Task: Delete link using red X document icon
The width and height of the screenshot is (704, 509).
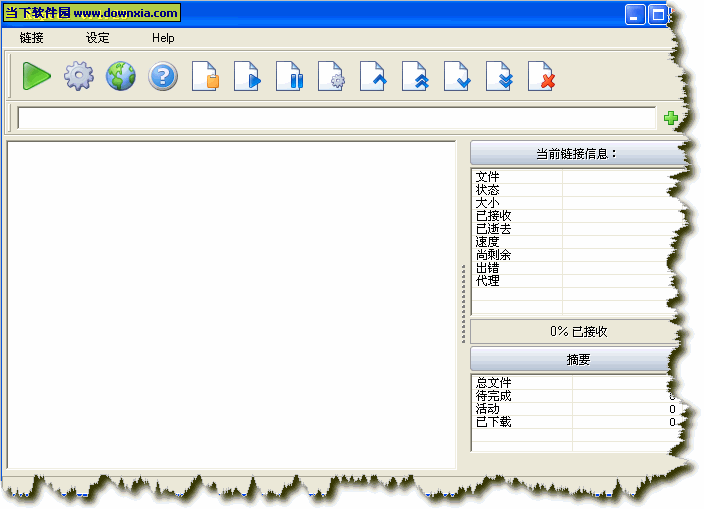Action: coord(541,76)
